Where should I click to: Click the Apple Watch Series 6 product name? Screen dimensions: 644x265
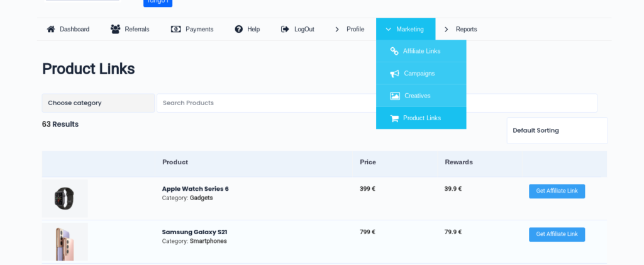click(196, 189)
